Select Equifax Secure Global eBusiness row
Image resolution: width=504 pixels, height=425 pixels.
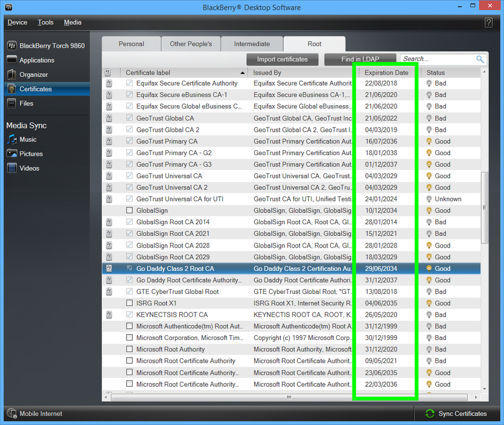pos(291,106)
